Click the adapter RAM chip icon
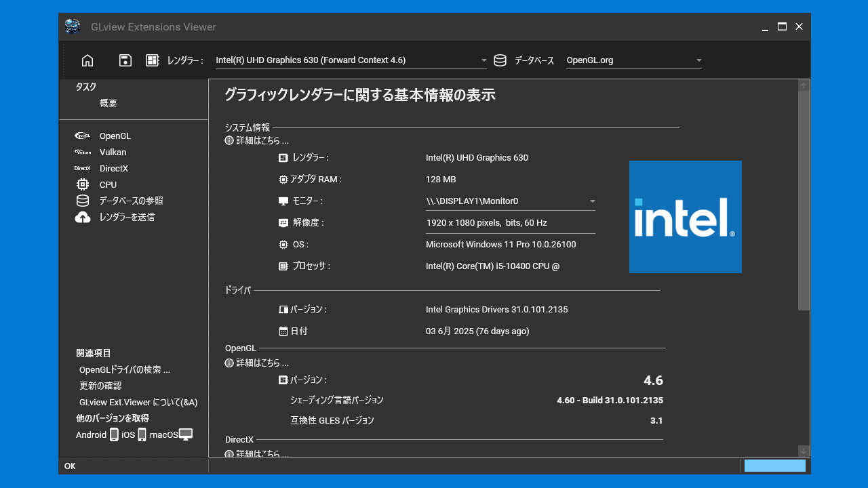This screenshot has height=488, width=868. 283,179
